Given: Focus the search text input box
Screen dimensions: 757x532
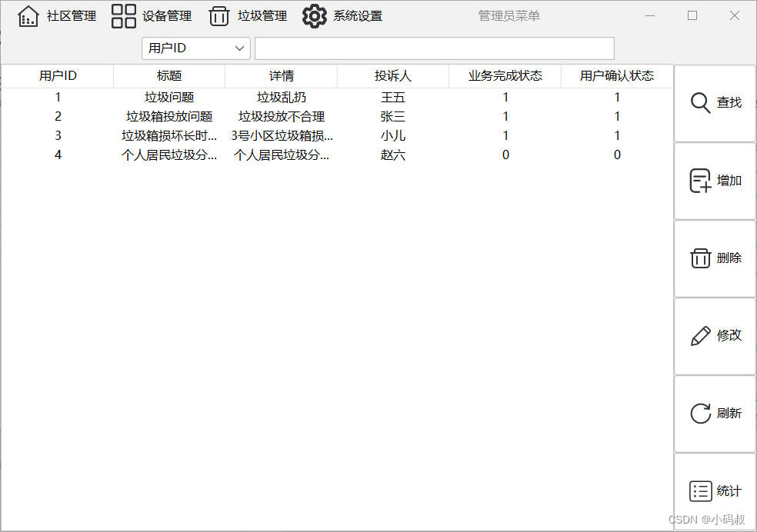Looking at the screenshot, I should (435, 48).
